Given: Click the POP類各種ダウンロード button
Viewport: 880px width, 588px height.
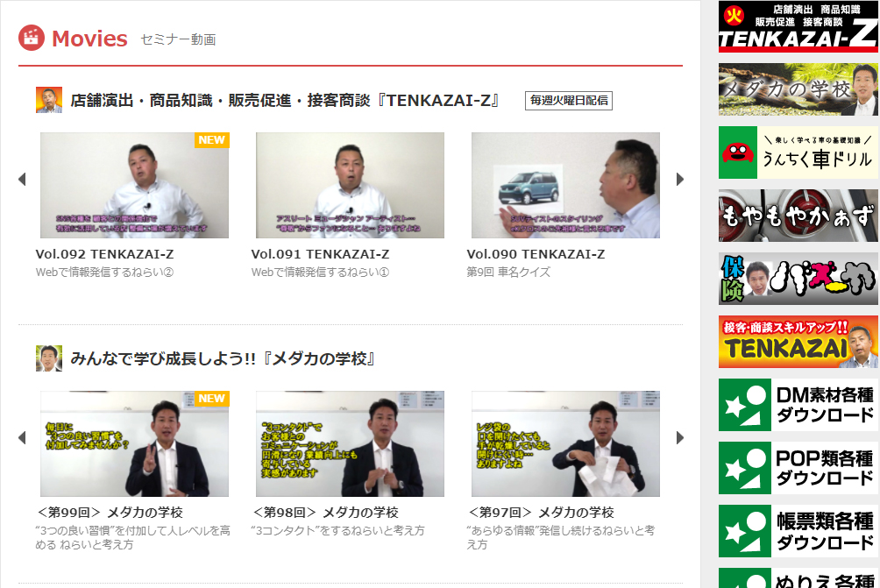Looking at the screenshot, I should [x=798, y=468].
